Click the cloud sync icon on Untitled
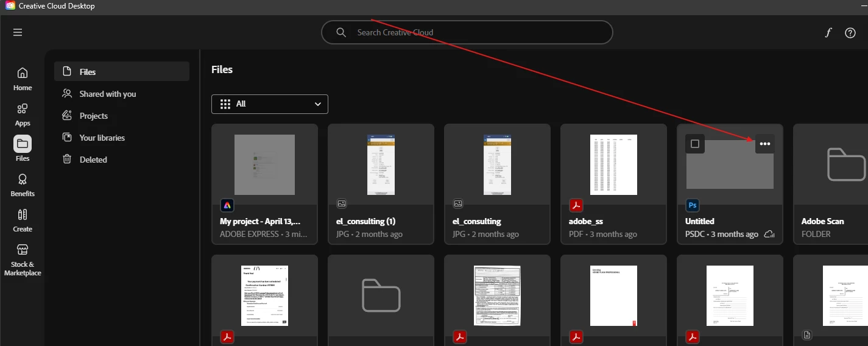This screenshot has width=868, height=346. [x=769, y=235]
